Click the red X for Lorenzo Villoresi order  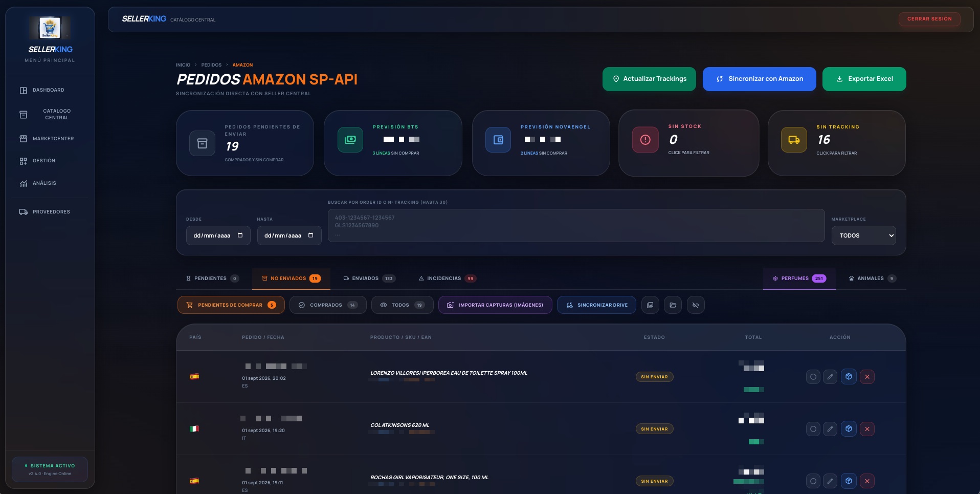click(x=867, y=377)
